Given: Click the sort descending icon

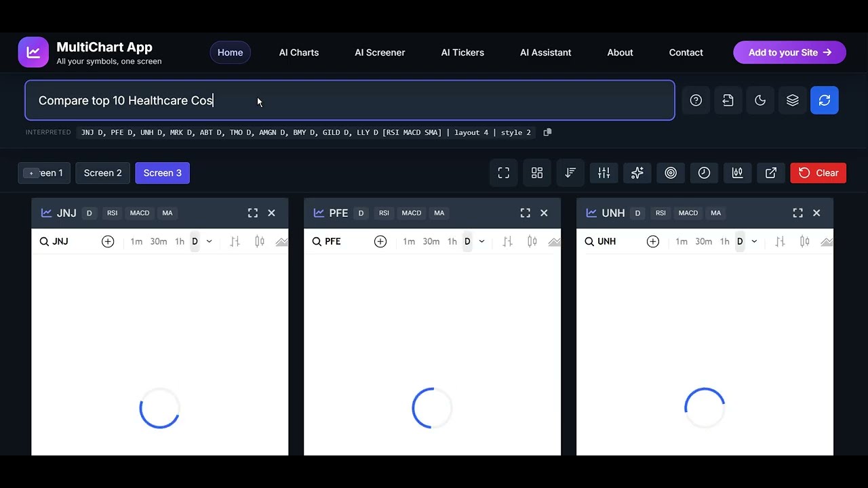Looking at the screenshot, I should coord(570,173).
